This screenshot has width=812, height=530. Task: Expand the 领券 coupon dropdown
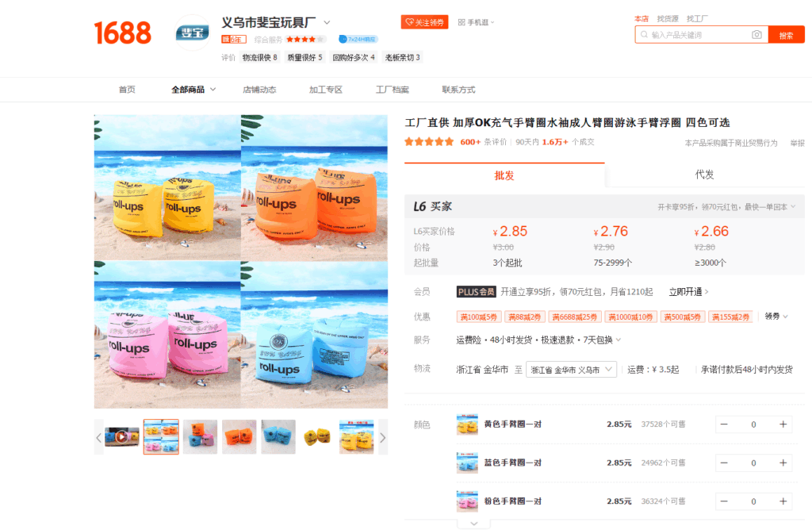click(776, 316)
